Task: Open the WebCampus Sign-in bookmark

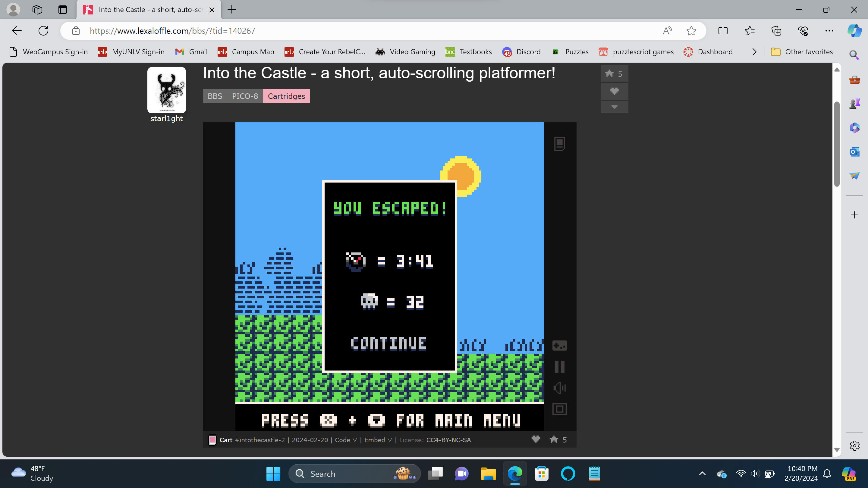Action: (x=49, y=52)
